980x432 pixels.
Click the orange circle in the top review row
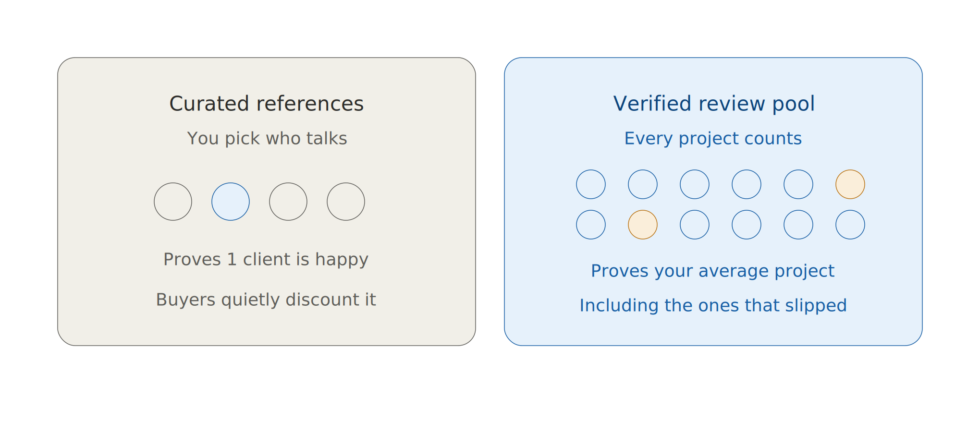[850, 184]
